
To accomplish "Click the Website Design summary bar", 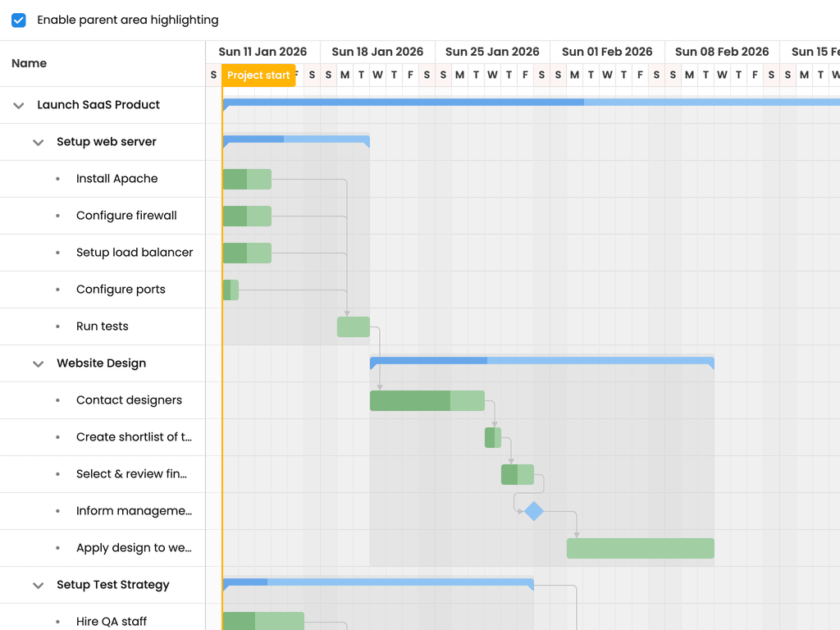I will pos(542,362).
